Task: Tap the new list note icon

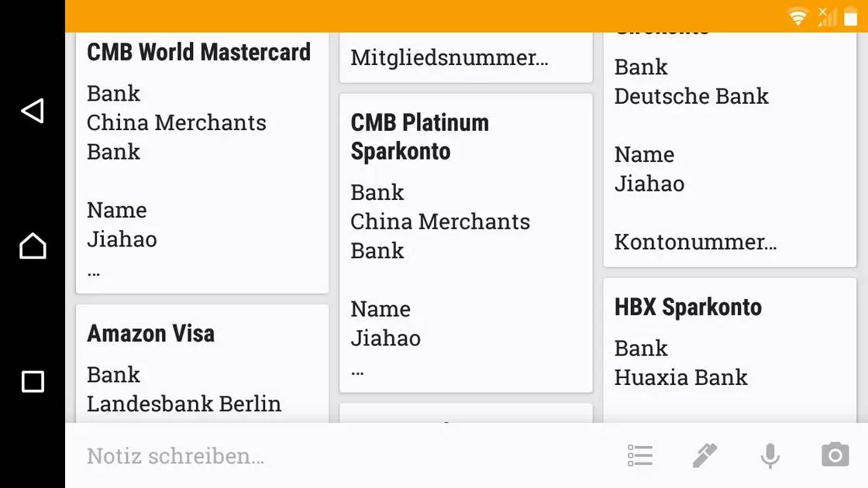Action: (x=640, y=455)
